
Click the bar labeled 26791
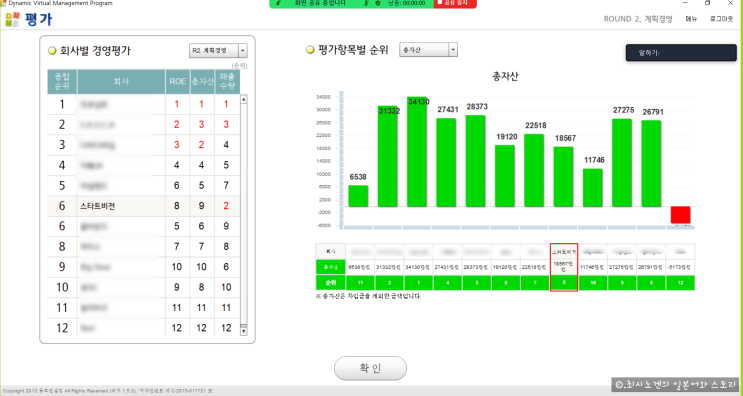click(x=652, y=163)
